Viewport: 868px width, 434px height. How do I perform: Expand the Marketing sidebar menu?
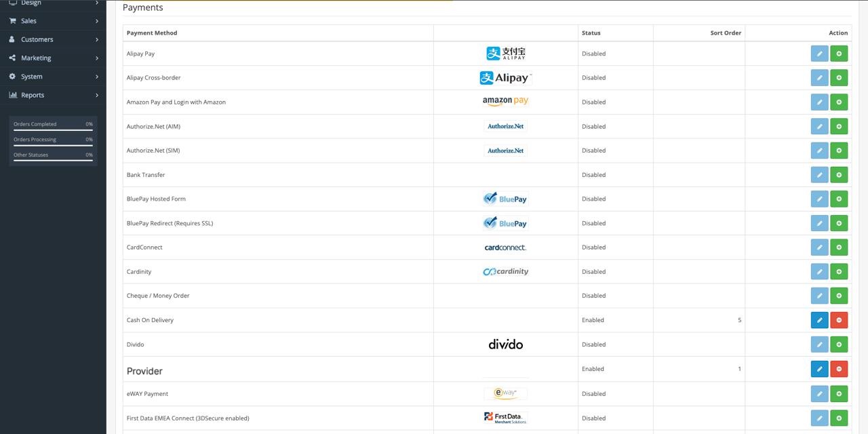pyautogui.click(x=53, y=58)
